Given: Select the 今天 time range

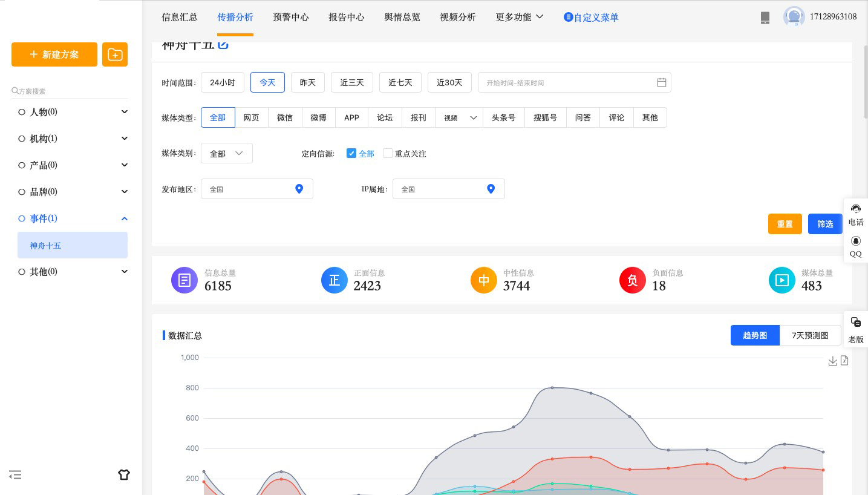Looking at the screenshot, I should pos(267,82).
